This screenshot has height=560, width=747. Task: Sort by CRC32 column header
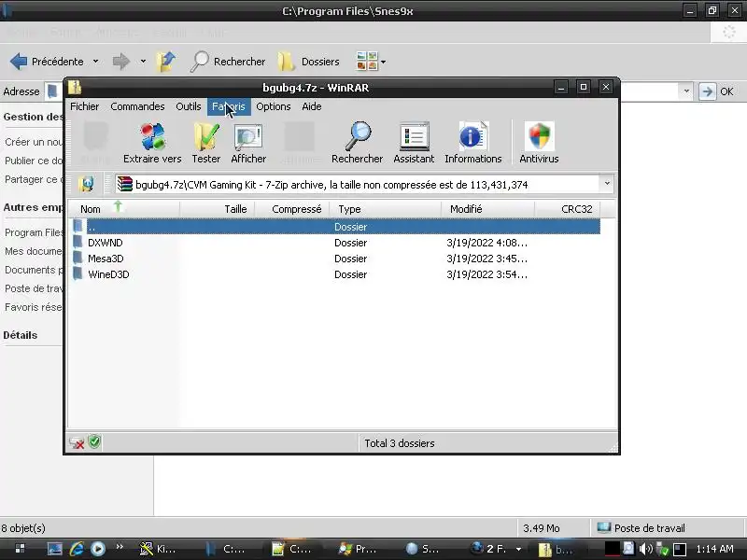568,209
